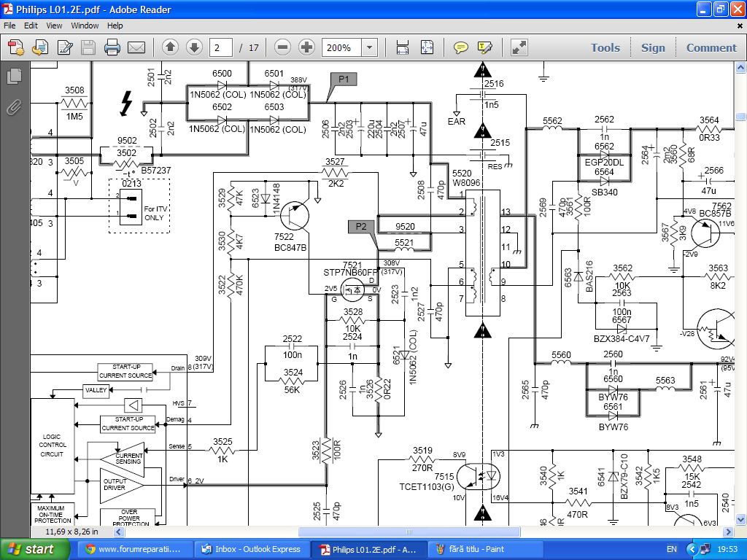Click the page number input field
This screenshot has width=747, height=560.
tap(220, 48)
